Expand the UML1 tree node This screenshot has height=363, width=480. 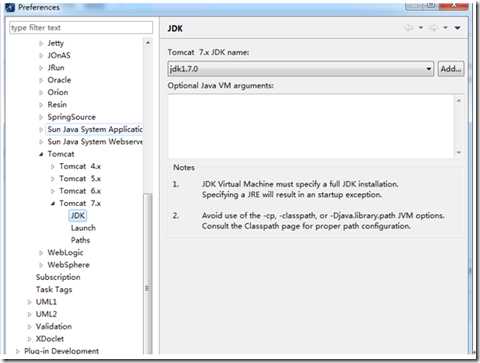[29, 302]
